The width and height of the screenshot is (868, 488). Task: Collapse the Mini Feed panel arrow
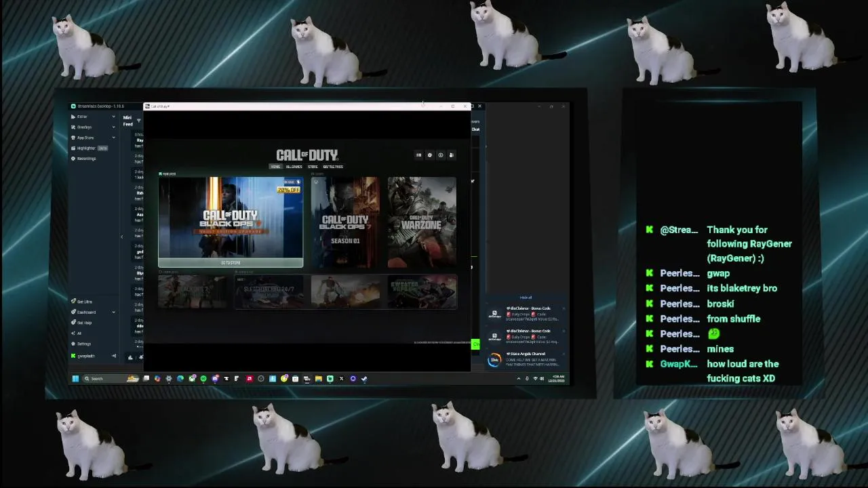pyautogui.click(x=122, y=237)
